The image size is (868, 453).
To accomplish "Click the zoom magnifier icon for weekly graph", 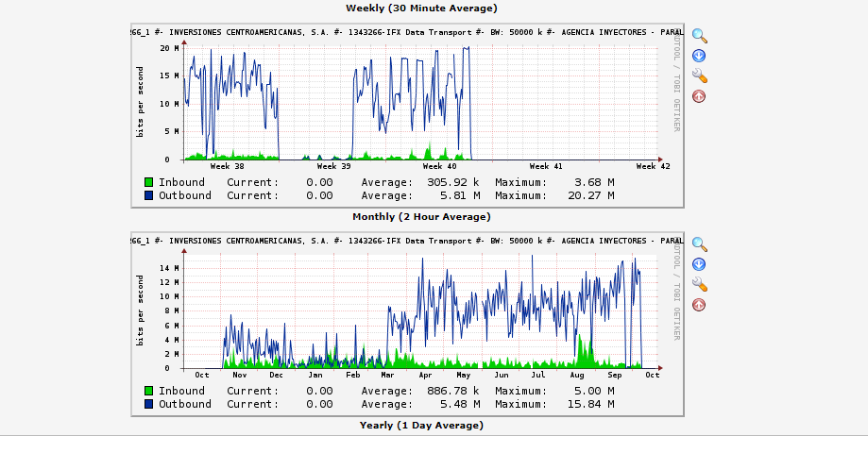I will [x=699, y=36].
